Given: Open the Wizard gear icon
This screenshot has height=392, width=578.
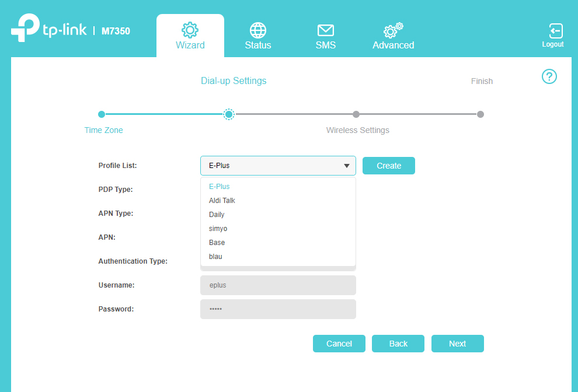Looking at the screenshot, I should coord(190,30).
